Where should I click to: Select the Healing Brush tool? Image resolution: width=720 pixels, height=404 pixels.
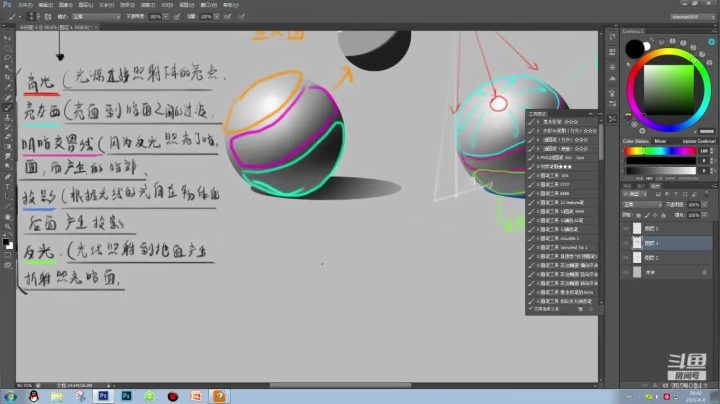[x=7, y=97]
